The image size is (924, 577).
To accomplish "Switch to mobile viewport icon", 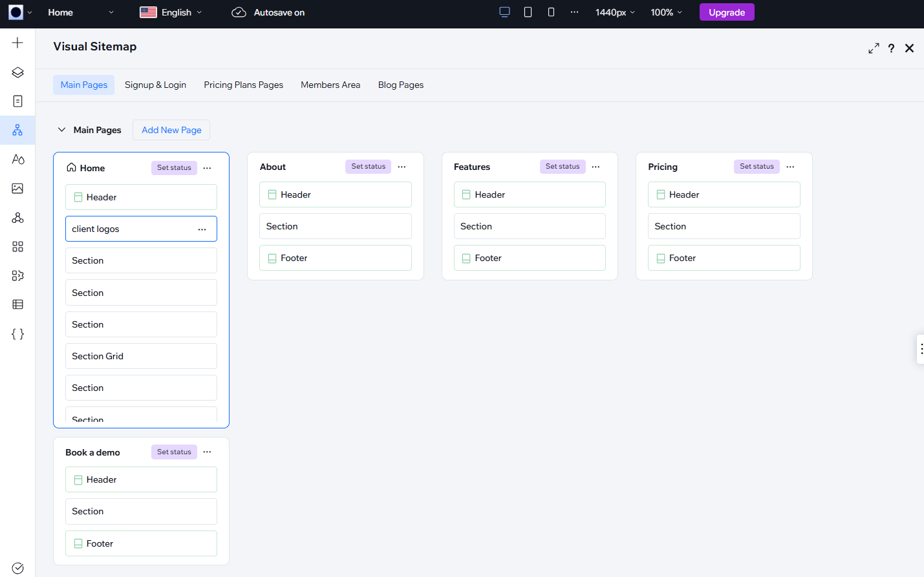I will [x=551, y=12].
